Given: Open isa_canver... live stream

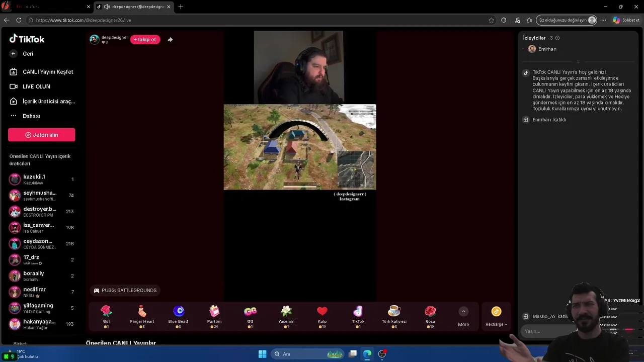Looking at the screenshot, I should coord(42,228).
